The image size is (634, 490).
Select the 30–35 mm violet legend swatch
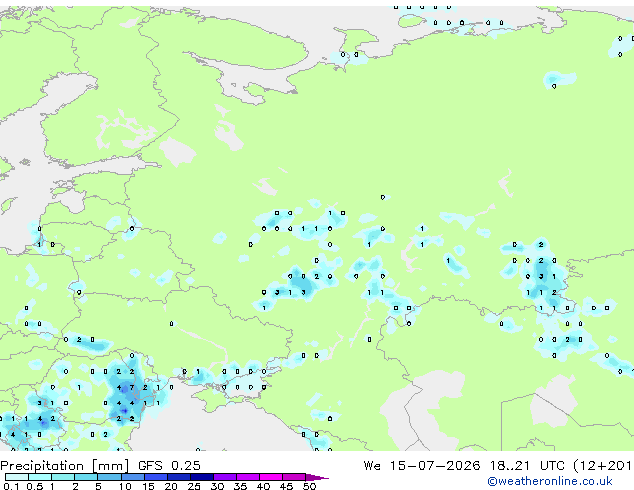[225, 477]
